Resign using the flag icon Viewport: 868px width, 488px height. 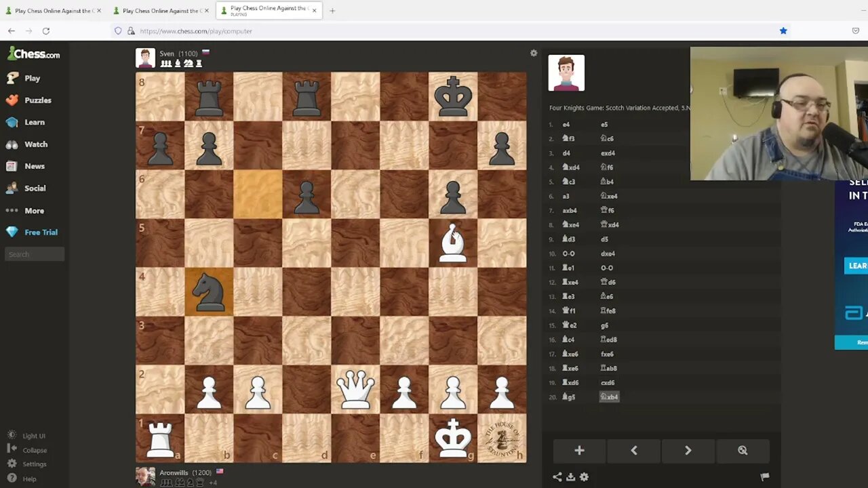tap(765, 477)
